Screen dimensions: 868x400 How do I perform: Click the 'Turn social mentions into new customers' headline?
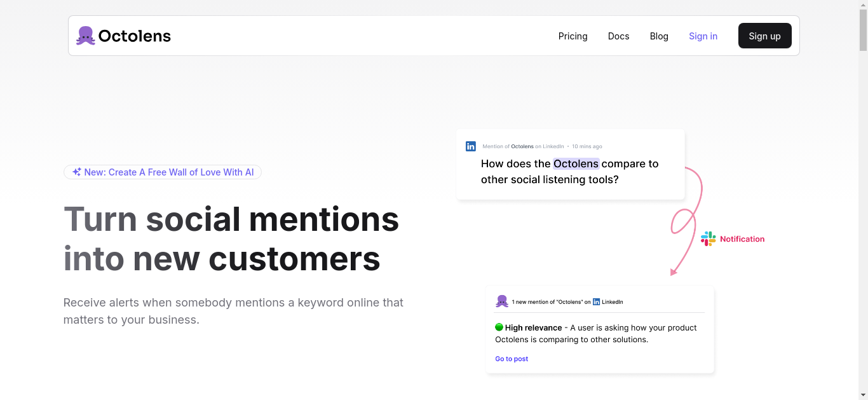(x=231, y=238)
